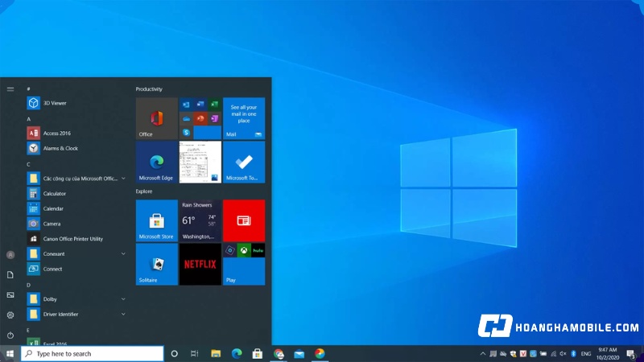Open the user account icon in Start sidebar
644x362 pixels.
click(10, 255)
